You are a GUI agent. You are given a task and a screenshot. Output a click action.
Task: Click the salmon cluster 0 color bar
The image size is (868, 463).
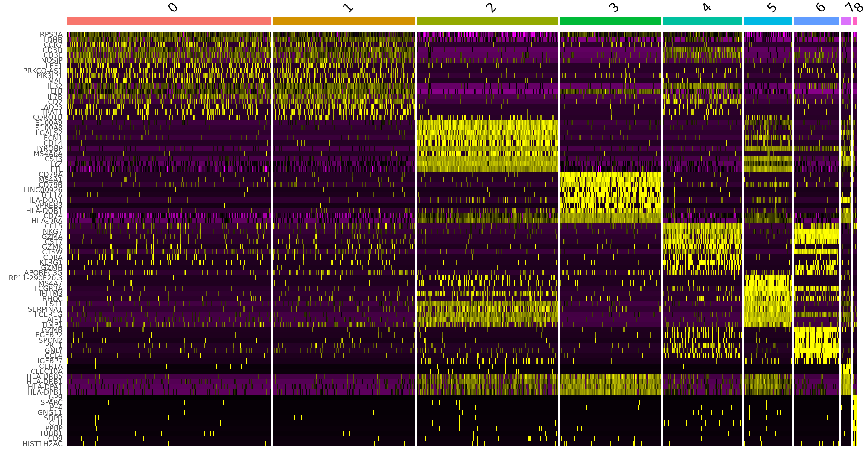pos(169,21)
